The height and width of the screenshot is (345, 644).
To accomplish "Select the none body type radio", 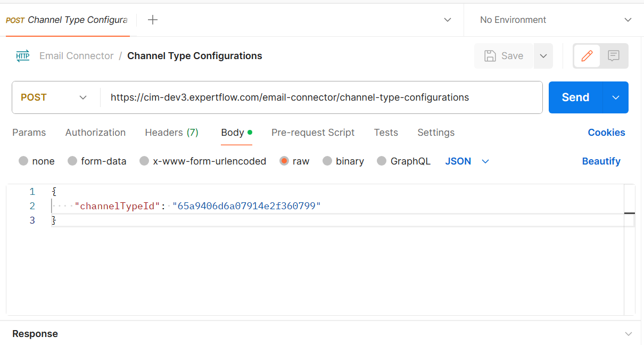I will (23, 161).
